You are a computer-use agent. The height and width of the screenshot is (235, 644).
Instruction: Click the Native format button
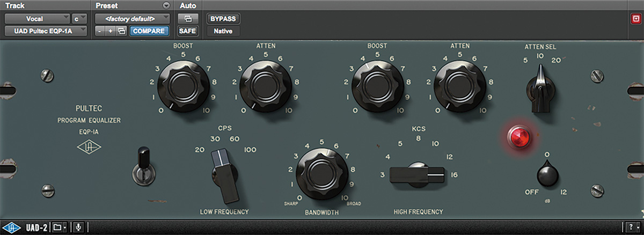tap(223, 31)
